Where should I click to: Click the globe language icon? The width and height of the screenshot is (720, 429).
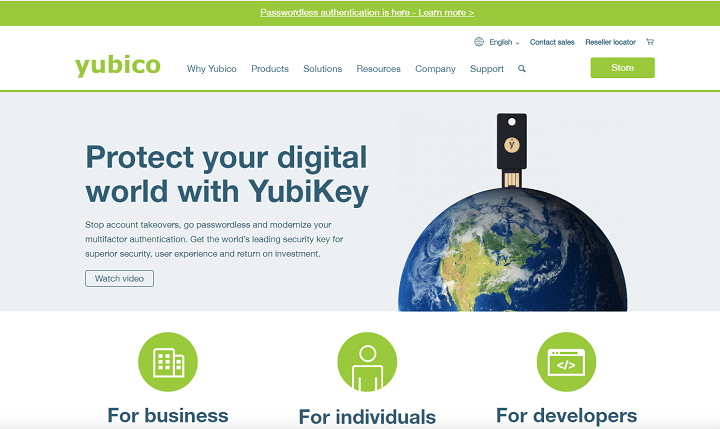[x=479, y=42]
